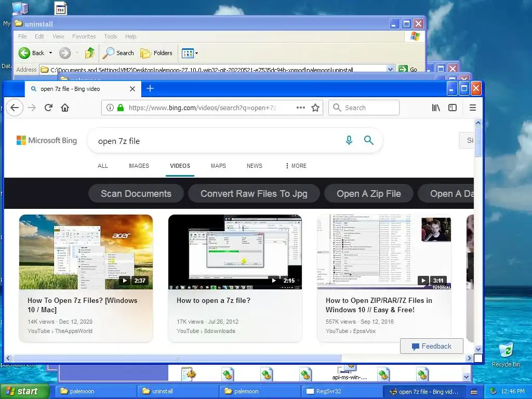Switch to Bing NEWS tab
Screen dimensions: 532x399
point(255,166)
